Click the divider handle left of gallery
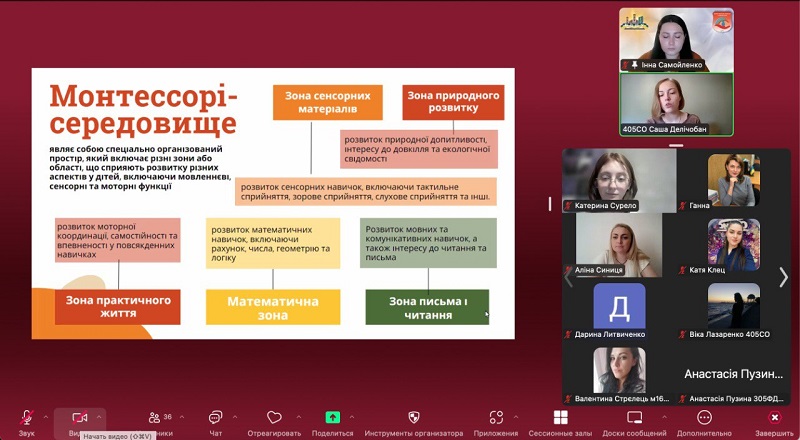Viewport: 800px width, 440px height. [x=549, y=204]
